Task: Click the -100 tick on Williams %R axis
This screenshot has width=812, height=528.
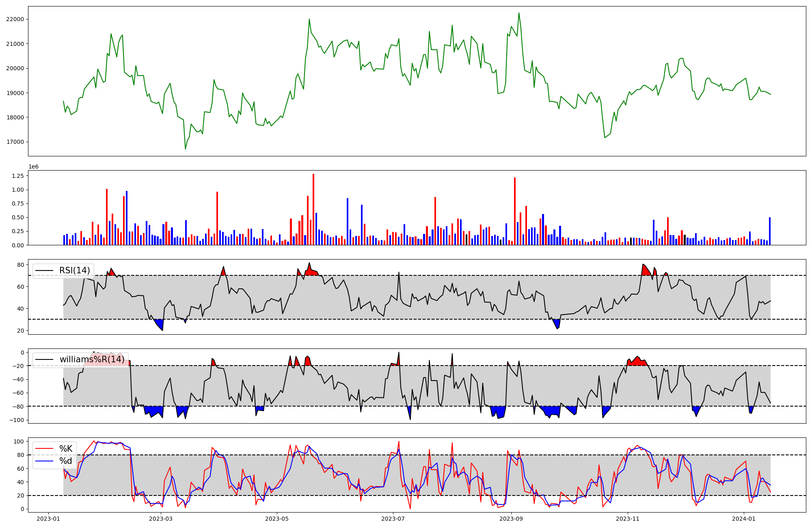Action: [x=17, y=420]
